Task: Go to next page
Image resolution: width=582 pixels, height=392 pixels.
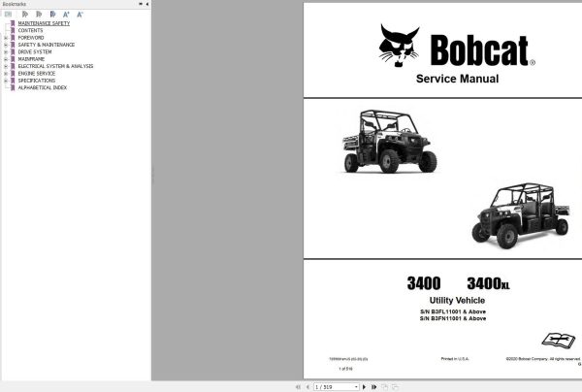Action: pos(364,387)
